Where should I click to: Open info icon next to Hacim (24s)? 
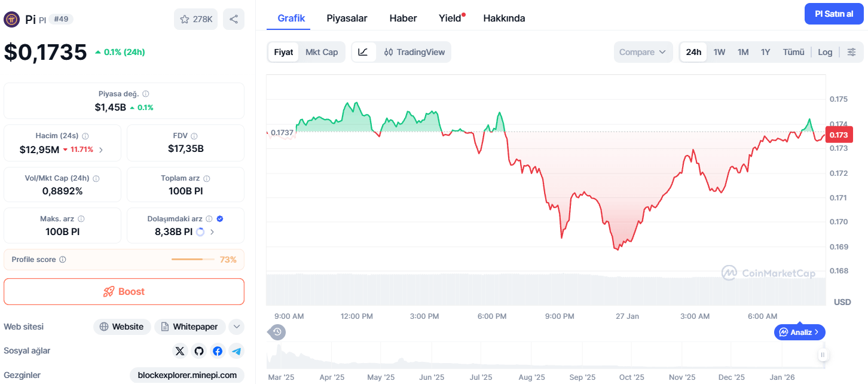[x=85, y=136]
